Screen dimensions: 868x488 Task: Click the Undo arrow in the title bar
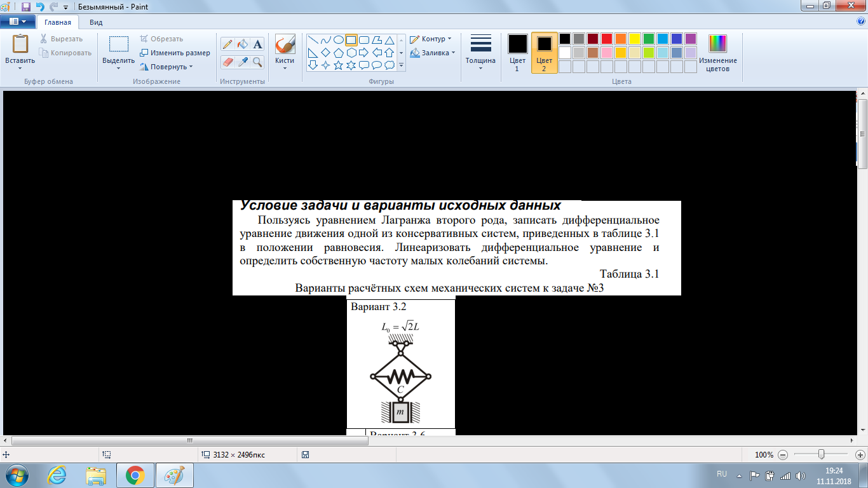click(x=40, y=7)
